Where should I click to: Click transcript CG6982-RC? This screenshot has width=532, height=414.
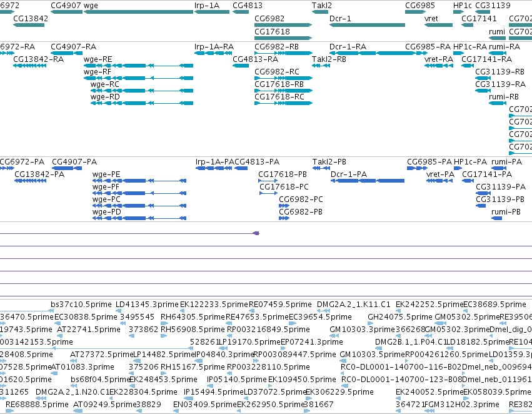click(x=283, y=78)
